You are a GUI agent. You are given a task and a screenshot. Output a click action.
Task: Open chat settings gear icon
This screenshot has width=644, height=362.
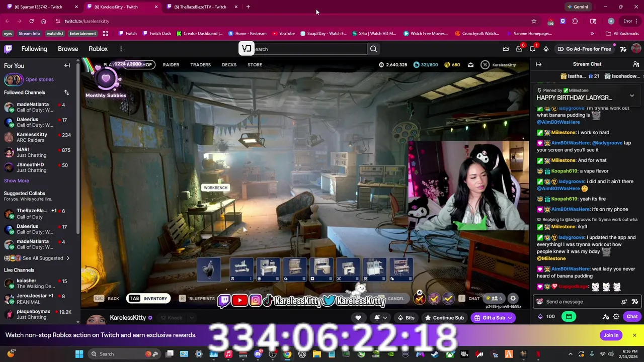[x=616, y=317]
